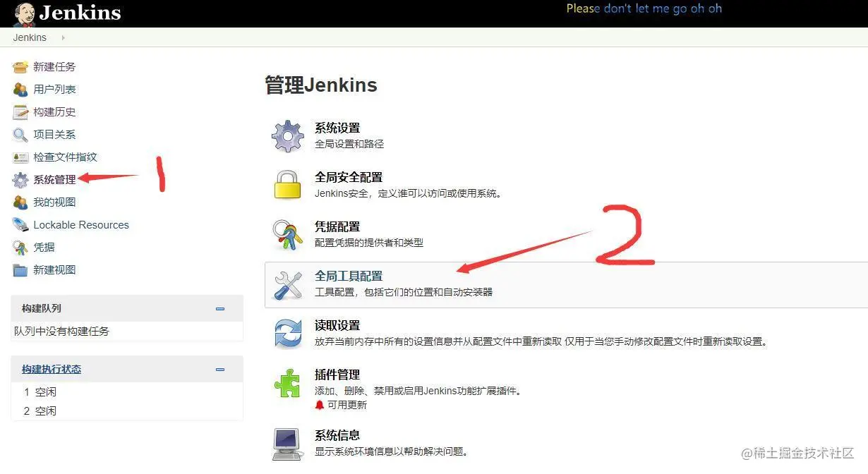This screenshot has width=868, height=474.
Task: Click the blue refresh icon for 读取设置
Action: point(288,334)
